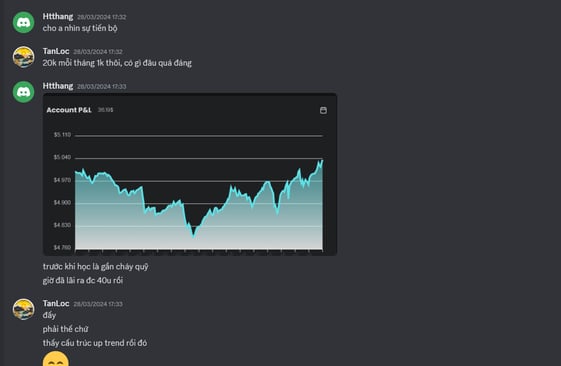Click the message 'thấy cấu trúc up trend rồi đó'
561x366 pixels.
pyautogui.click(x=95, y=343)
